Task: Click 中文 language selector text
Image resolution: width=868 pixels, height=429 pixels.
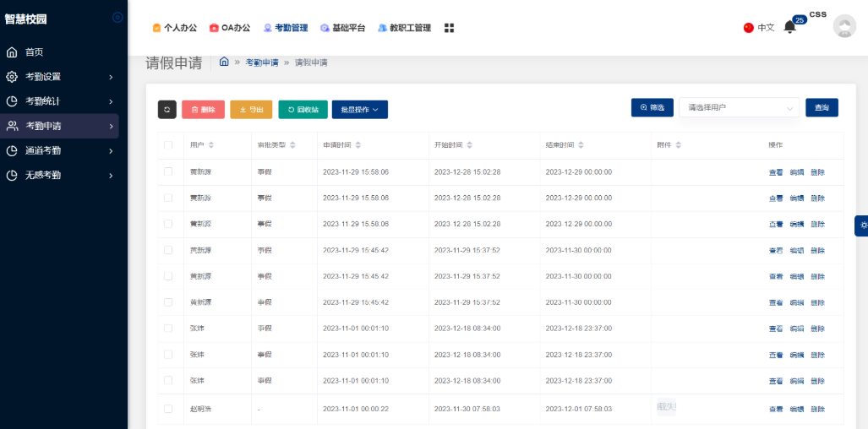Action: pos(766,28)
